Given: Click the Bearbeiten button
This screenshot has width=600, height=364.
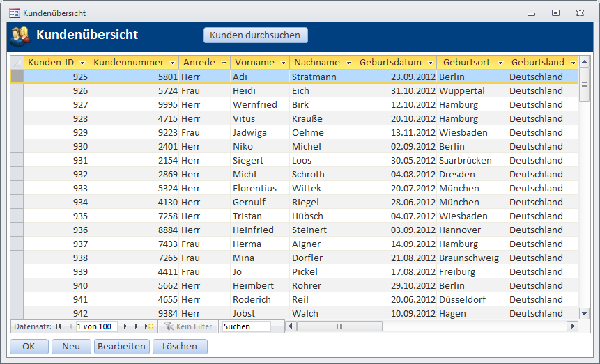Looking at the screenshot, I should (121, 346).
